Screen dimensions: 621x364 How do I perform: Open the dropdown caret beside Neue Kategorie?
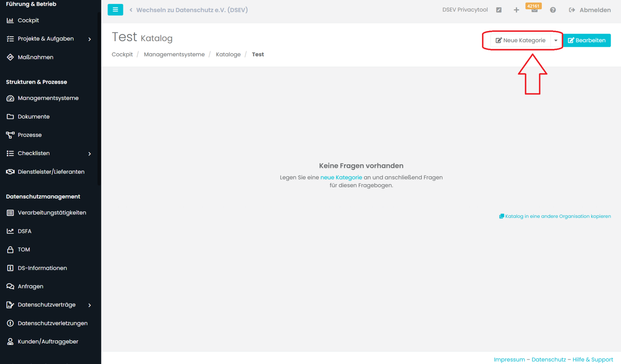coord(556,40)
